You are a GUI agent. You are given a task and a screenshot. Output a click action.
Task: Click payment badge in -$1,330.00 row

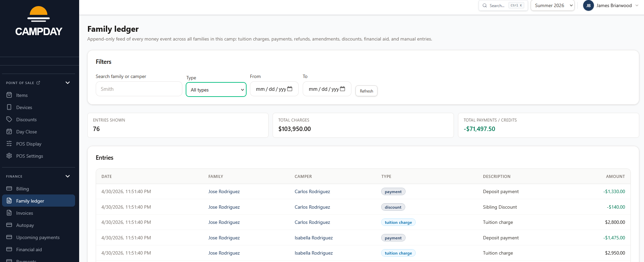coord(393,191)
